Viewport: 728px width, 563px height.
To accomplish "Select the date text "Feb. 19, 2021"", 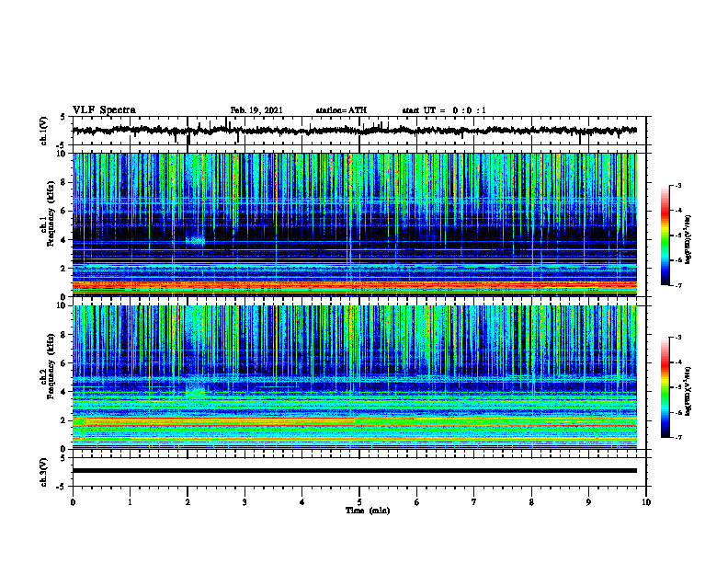I will coord(256,110).
